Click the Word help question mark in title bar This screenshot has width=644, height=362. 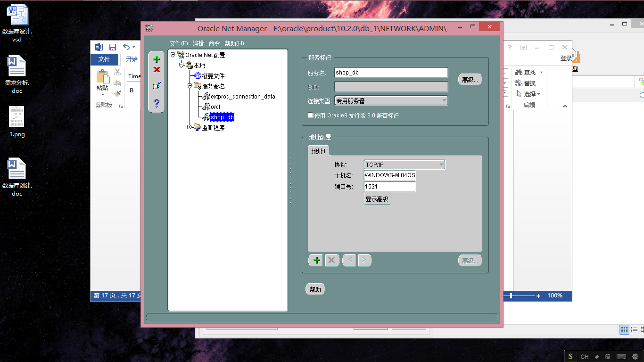point(510,47)
